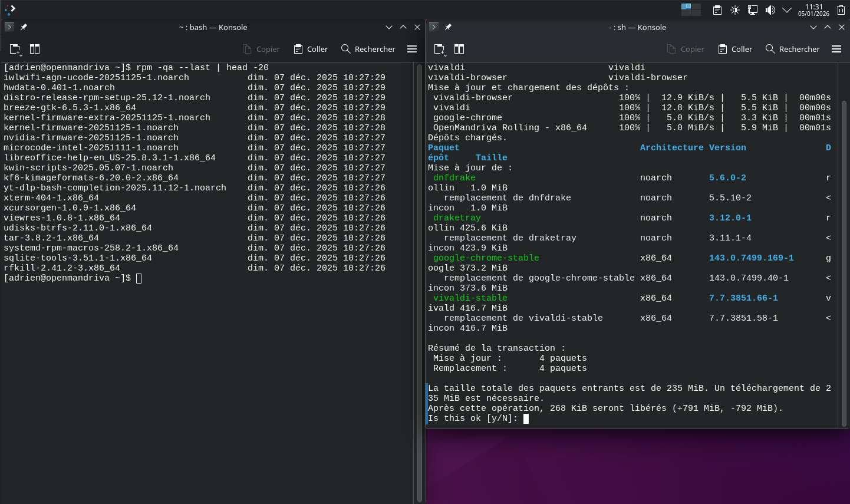Viewport: 850px width, 504px height.
Task: Click the right Konsole vertical scrollbar
Action: tap(844, 262)
